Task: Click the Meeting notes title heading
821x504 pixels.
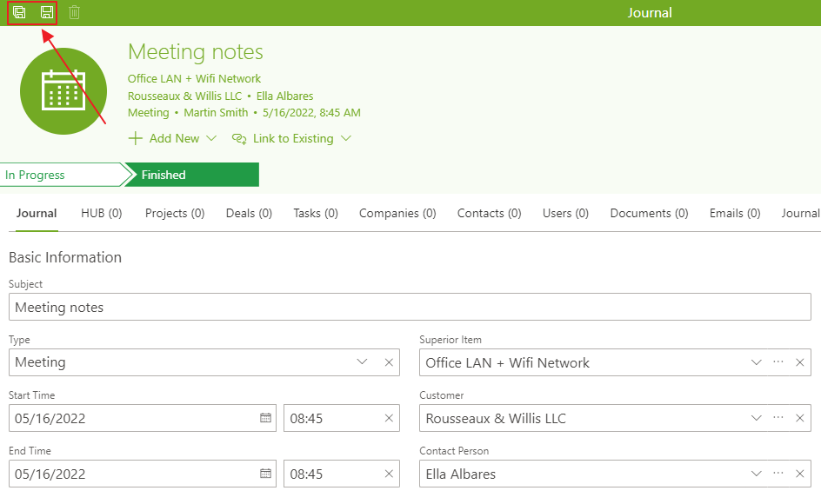Action: pos(196,52)
